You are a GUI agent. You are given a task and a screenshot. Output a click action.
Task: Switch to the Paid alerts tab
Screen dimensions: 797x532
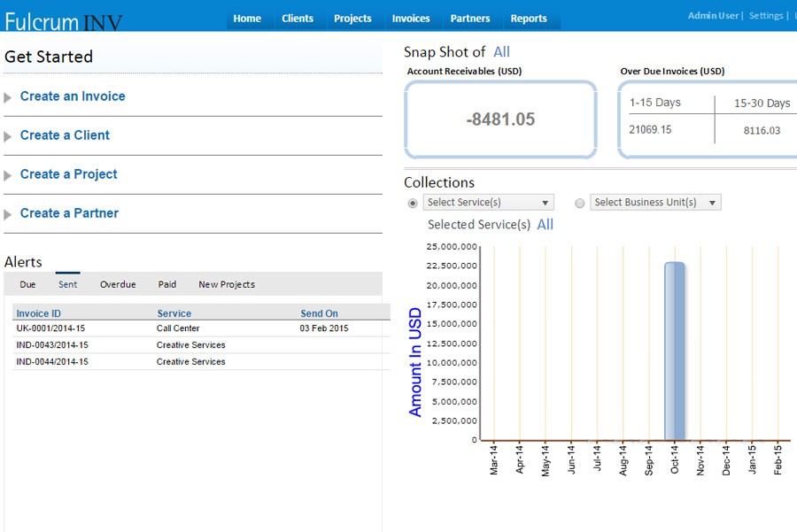166,284
